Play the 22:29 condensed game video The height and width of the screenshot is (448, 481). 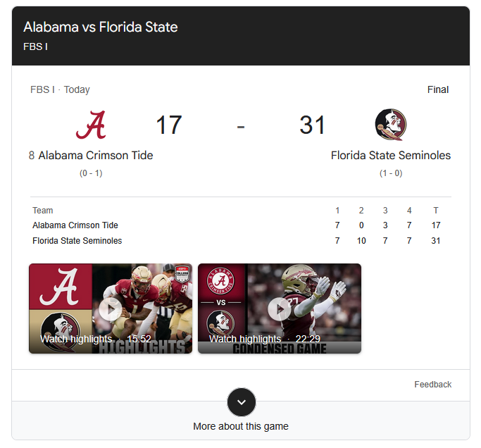(280, 309)
